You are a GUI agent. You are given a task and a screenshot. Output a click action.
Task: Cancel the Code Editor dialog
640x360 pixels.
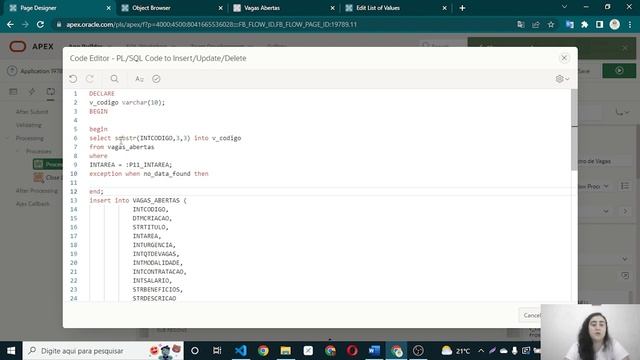[531, 315]
